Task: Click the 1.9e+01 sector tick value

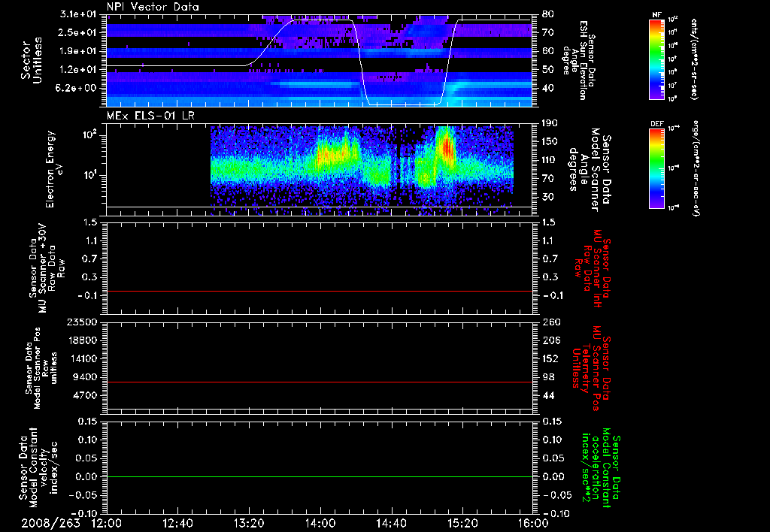Action: click(x=80, y=51)
